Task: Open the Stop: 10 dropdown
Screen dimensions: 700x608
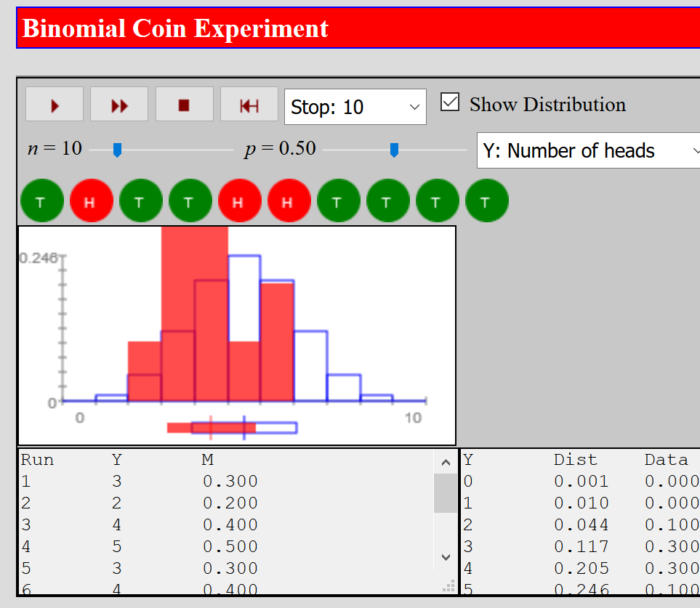Action: click(x=355, y=107)
